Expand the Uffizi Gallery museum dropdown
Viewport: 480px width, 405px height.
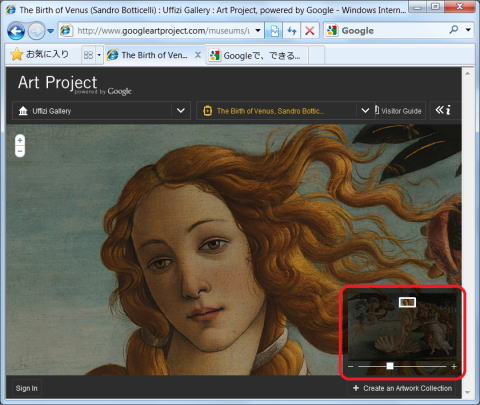(181, 110)
